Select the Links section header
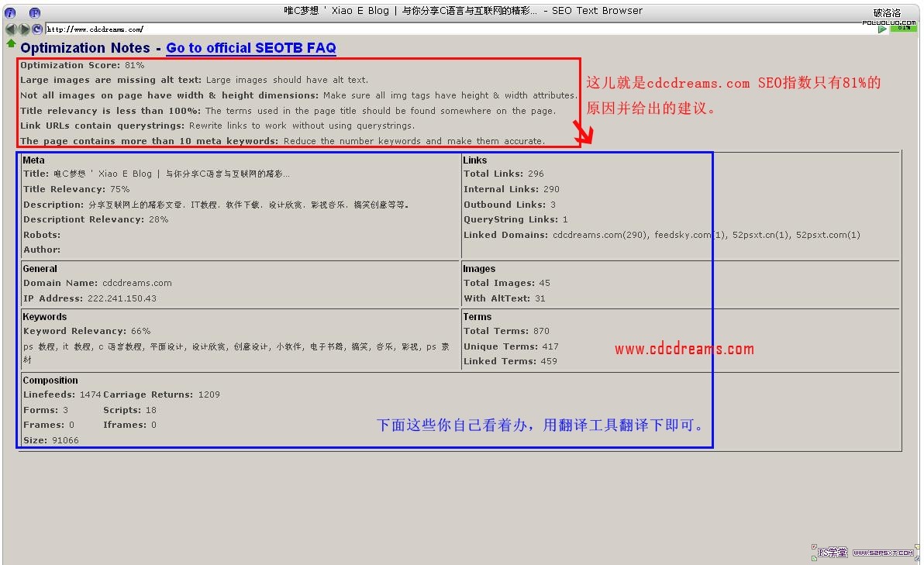 [475, 160]
